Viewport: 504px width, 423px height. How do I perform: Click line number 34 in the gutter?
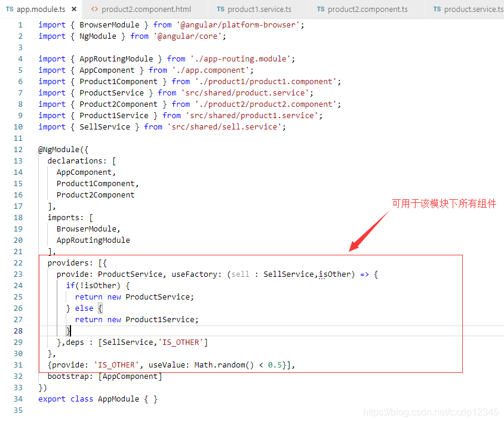[18, 399]
